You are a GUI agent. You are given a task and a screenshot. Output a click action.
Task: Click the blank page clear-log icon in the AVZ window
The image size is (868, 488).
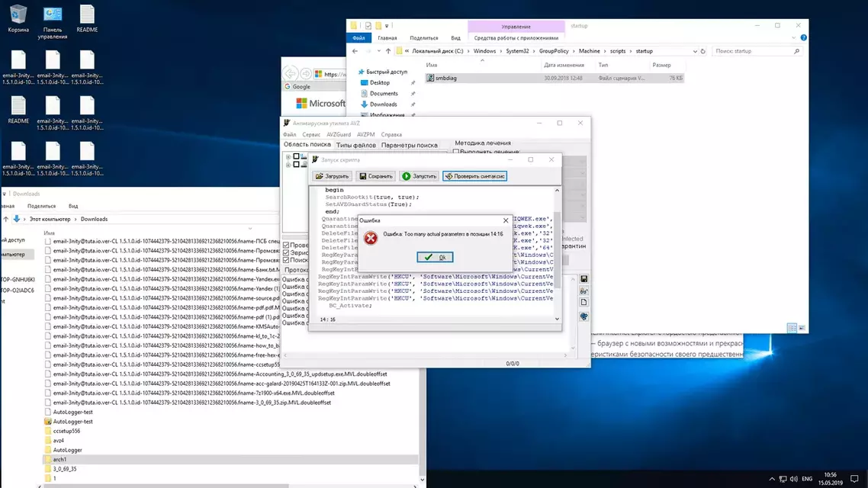pyautogui.click(x=583, y=303)
